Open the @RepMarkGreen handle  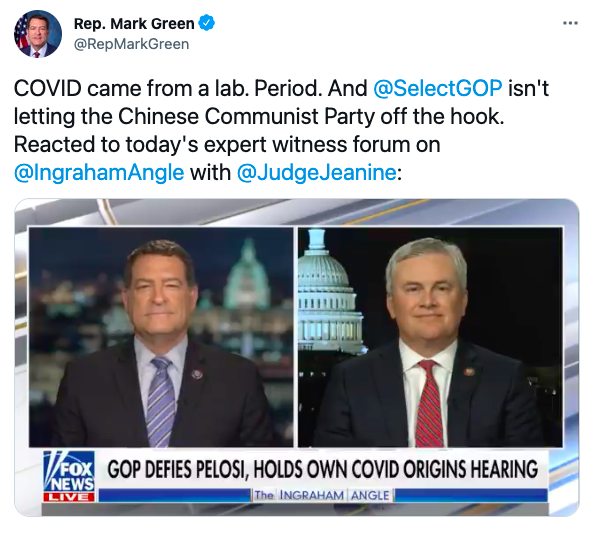131,44
